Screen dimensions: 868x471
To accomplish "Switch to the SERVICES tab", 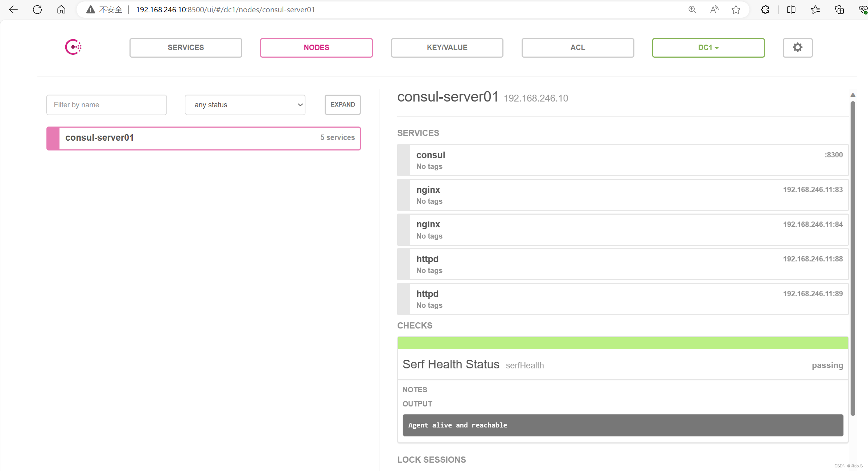I will pos(186,47).
